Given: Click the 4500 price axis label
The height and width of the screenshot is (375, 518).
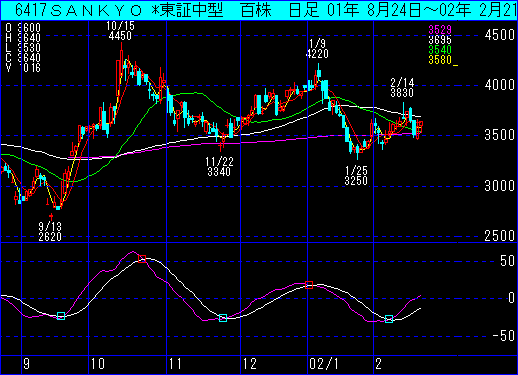Looking at the screenshot, I should [500, 35].
